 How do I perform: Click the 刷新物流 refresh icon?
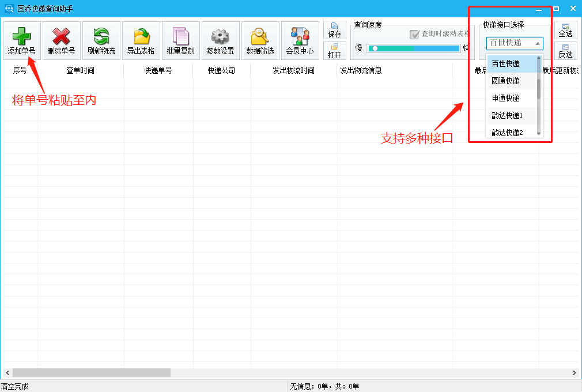[101, 36]
